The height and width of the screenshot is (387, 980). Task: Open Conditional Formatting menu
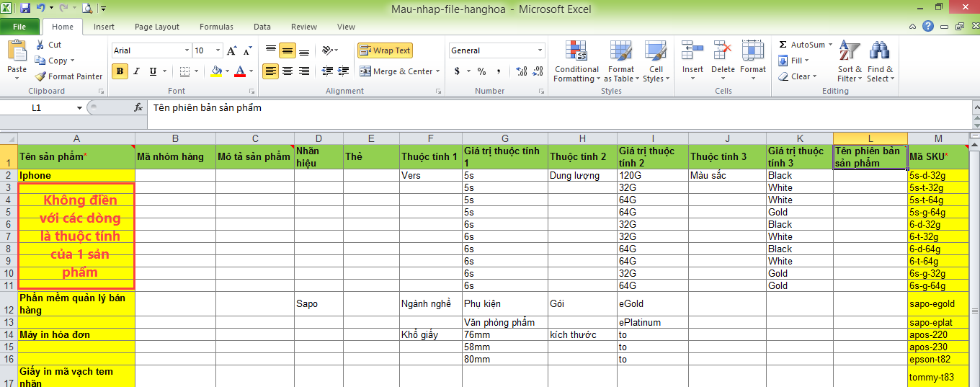pyautogui.click(x=576, y=62)
